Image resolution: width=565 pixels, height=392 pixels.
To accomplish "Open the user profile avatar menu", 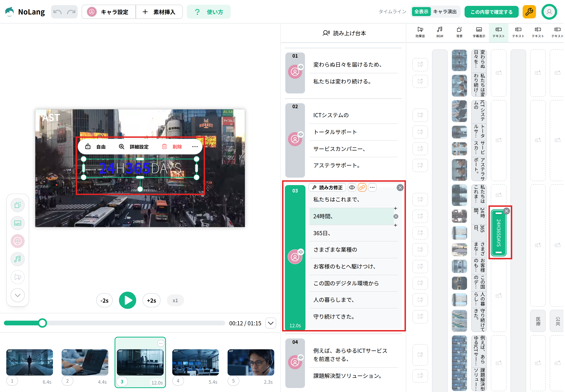I will coord(549,12).
